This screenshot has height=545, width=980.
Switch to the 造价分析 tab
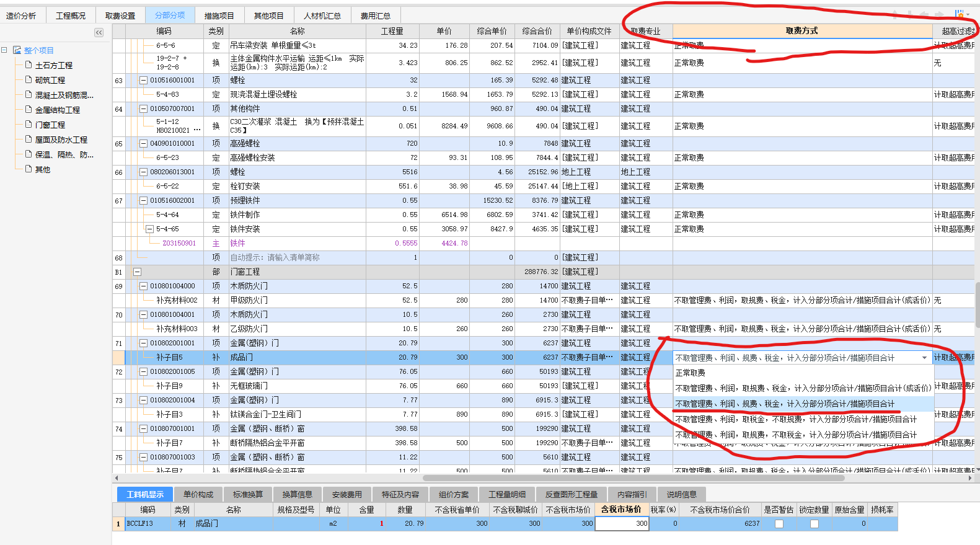pyautogui.click(x=21, y=16)
